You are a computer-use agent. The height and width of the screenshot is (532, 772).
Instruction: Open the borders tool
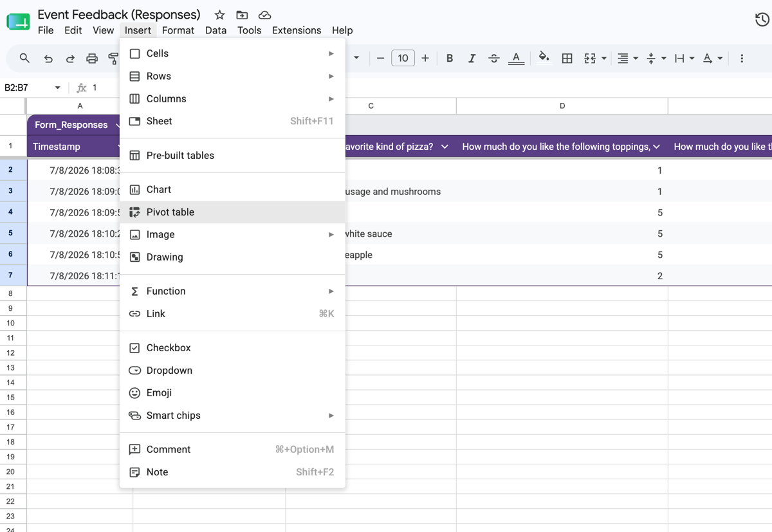click(567, 59)
